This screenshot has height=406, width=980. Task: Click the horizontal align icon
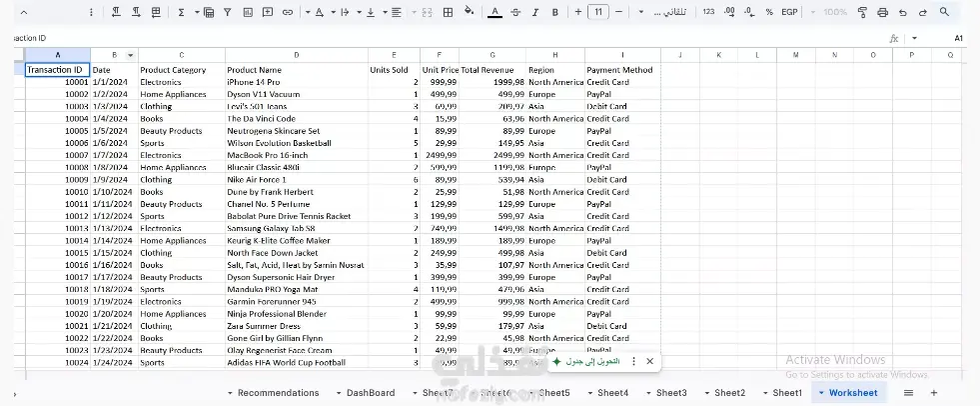coord(397,12)
